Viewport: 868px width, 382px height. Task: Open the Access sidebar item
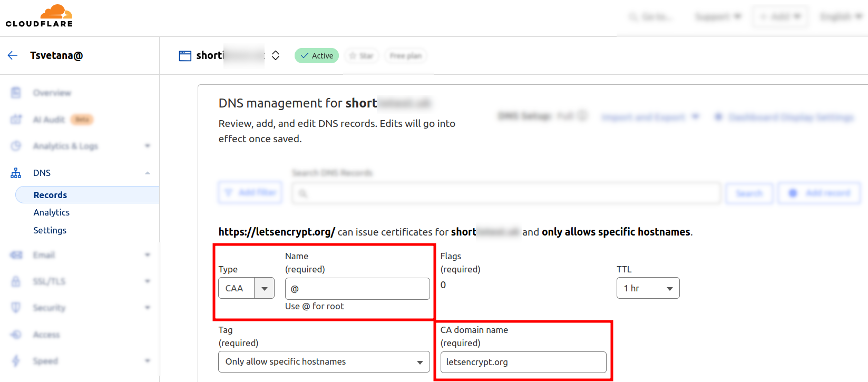click(46, 335)
